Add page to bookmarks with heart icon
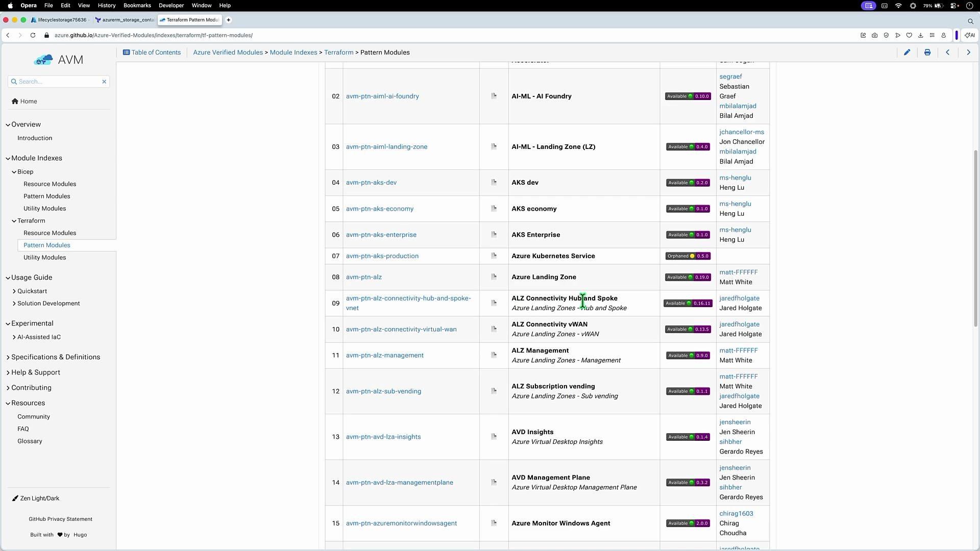Viewport: 980px width, 551px height. click(x=909, y=35)
